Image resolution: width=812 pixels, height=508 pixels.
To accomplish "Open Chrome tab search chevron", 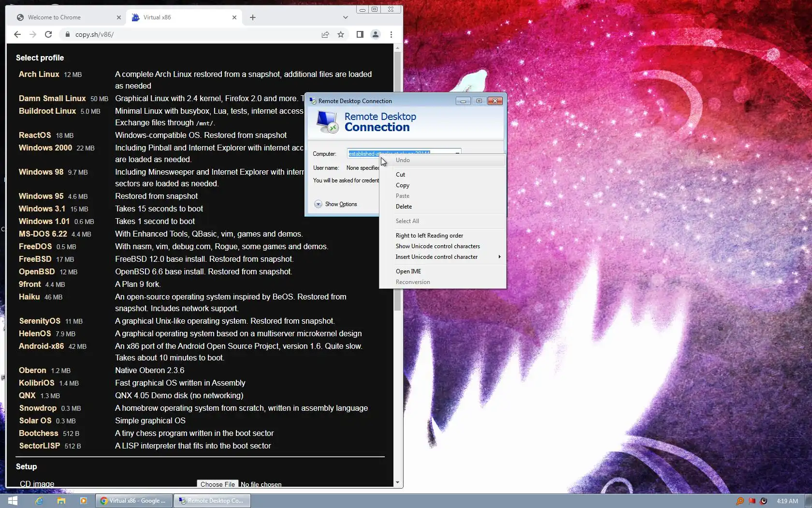I will point(345,17).
